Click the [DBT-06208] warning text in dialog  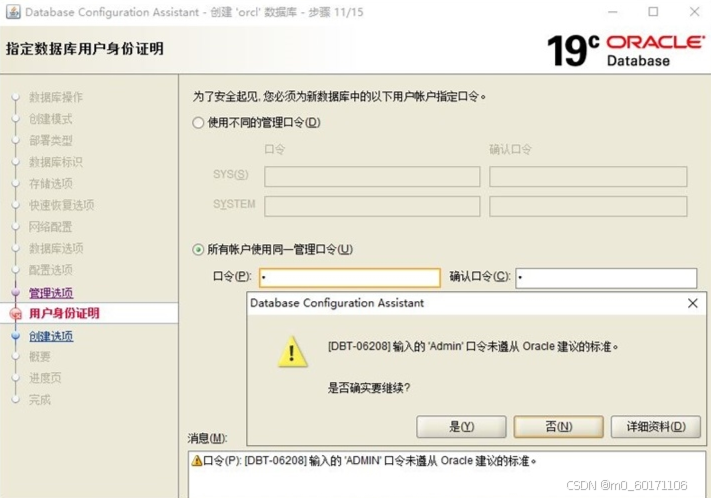pos(473,347)
